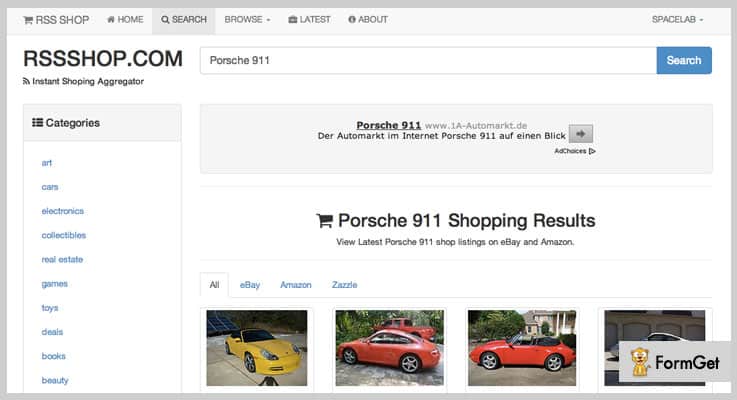Click the Categories panel heading
Image resolution: width=737 pixels, height=400 pixels.
click(66, 123)
